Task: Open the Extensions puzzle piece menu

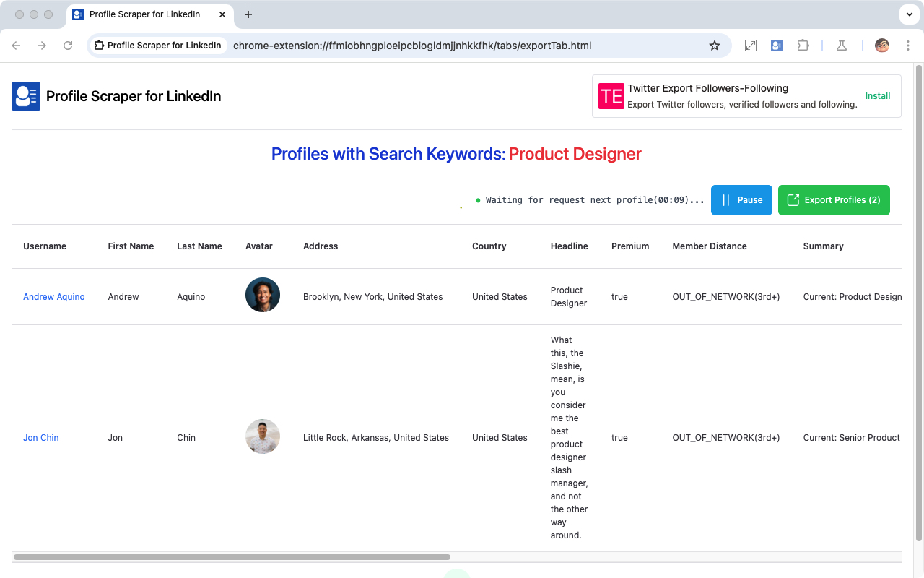Action: coord(803,46)
